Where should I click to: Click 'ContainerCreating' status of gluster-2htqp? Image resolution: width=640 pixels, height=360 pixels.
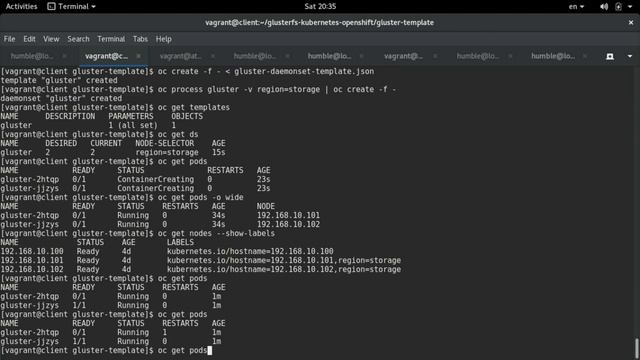(156, 179)
